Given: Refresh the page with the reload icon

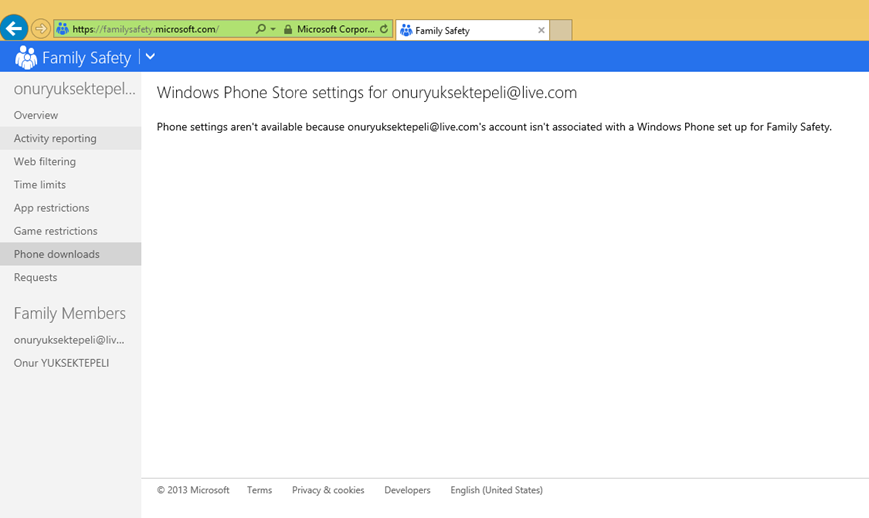Looking at the screenshot, I should coord(384,29).
